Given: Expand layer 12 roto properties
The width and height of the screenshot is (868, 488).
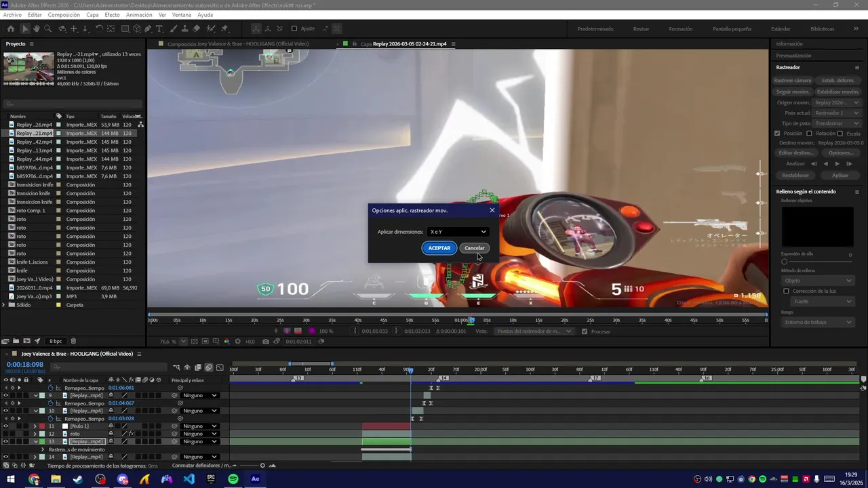Looking at the screenshot, I should pyautogui.click(x=35, y=434).
